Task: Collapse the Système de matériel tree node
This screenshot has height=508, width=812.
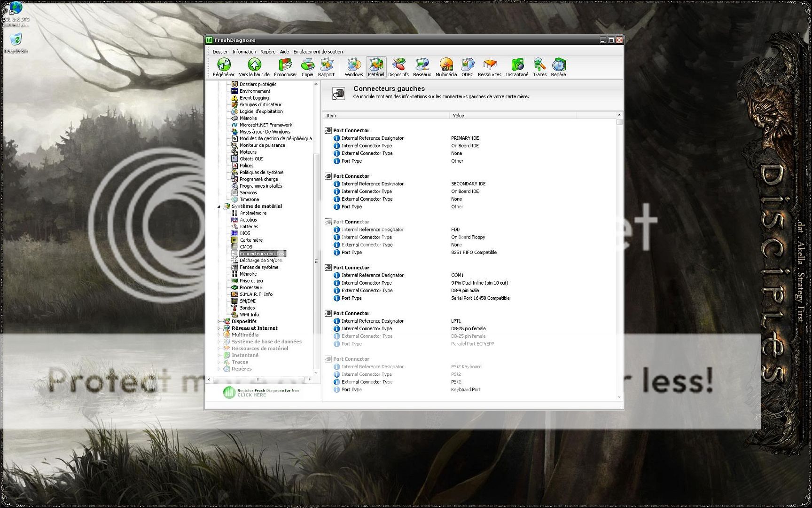Action: click(219, 206)
